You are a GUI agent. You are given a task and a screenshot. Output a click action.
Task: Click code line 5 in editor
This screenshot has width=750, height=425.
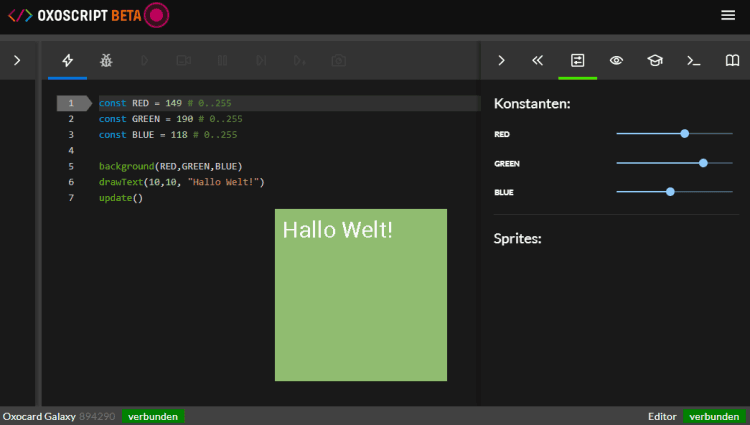[x=200, y=150]
